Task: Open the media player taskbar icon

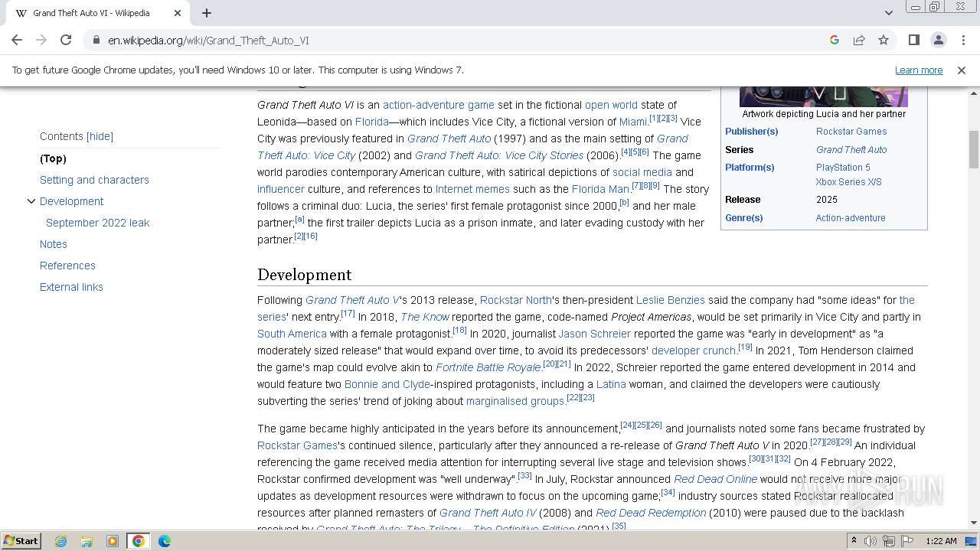Action: [x=113, y=541]
